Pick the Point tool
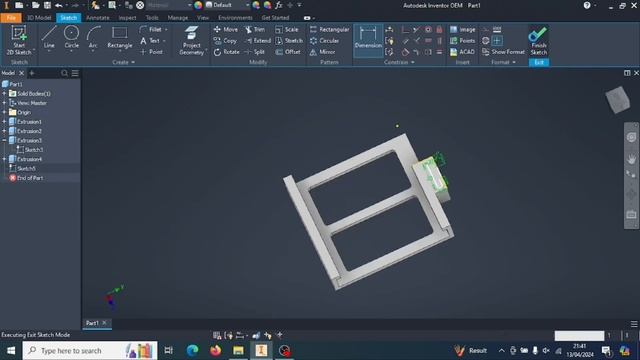Screen dimensions: 640x360 (151, 52)
